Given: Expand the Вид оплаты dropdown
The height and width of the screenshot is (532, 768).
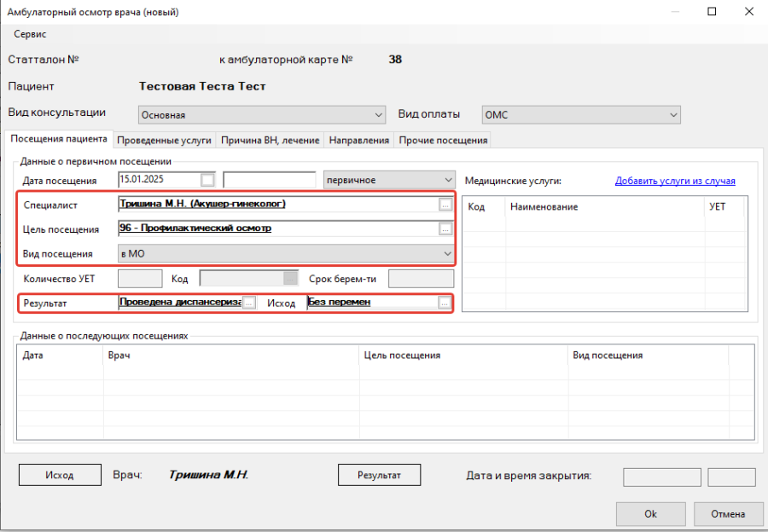Looking at the screenshot, I should (x=673, y=115).
